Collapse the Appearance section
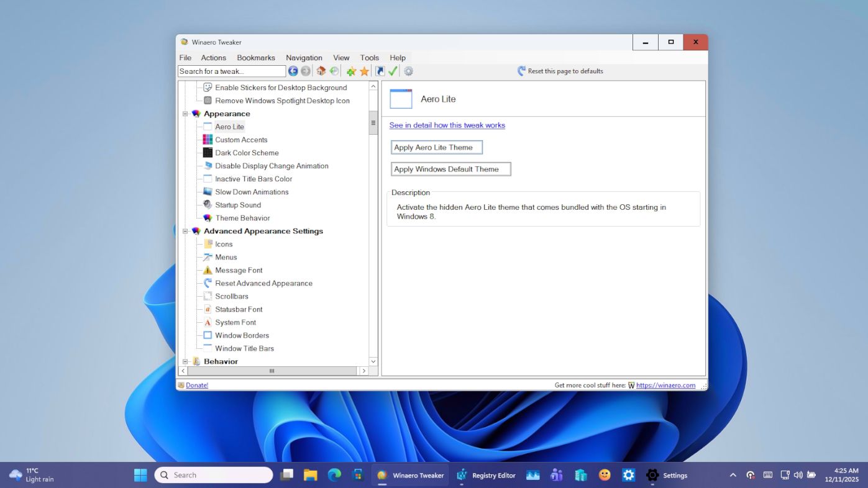Image resolution: width=868 pixels, height=488 pixels. (185, 114)
